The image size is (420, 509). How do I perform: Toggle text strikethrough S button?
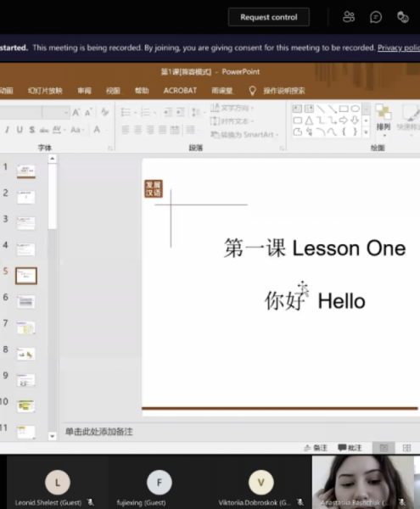coord(31,130)
